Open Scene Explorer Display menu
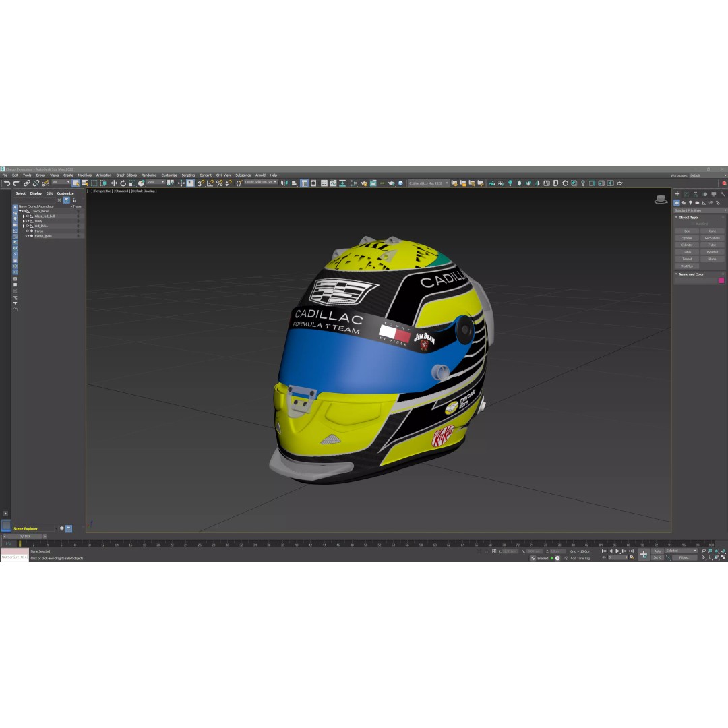This screenshot has height=728, width=728. [x=36, y=193]
